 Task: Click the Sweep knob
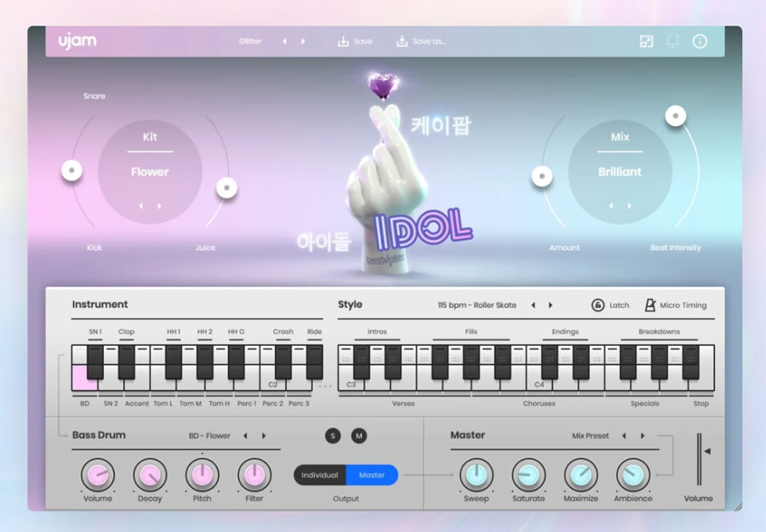477,475
